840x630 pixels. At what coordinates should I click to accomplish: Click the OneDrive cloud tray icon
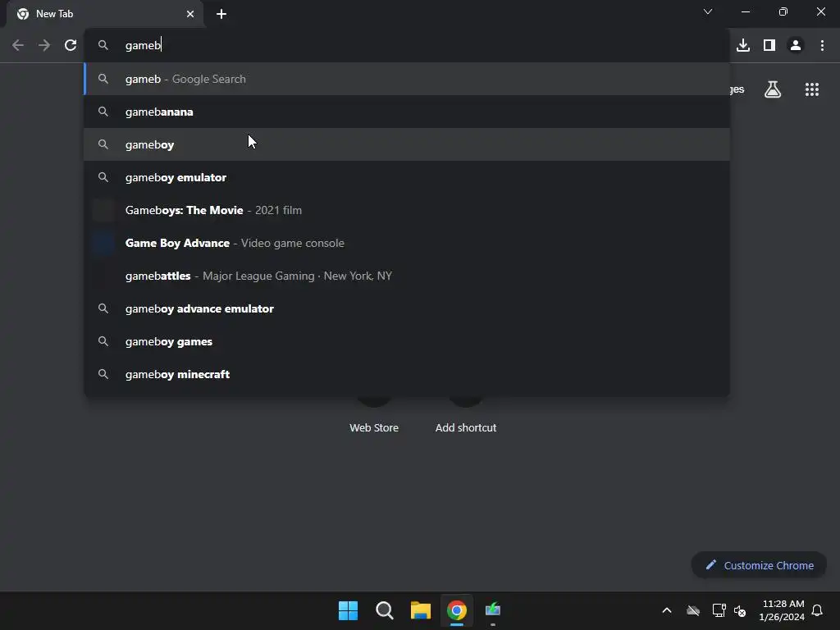(x=693, y=610)
